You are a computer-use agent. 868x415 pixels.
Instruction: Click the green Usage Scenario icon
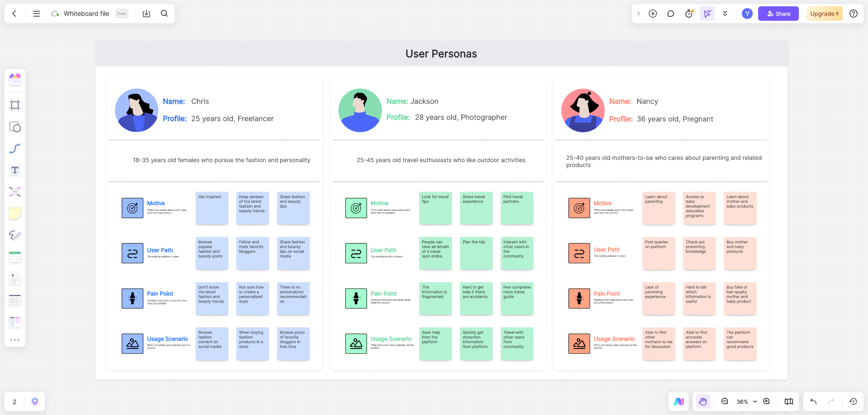click(356, 344)
